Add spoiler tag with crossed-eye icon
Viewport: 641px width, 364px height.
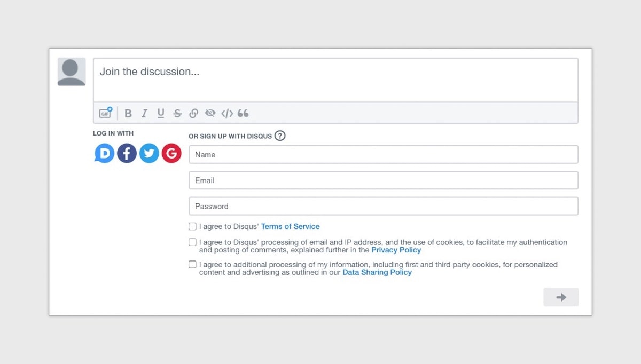coord(210,113)
